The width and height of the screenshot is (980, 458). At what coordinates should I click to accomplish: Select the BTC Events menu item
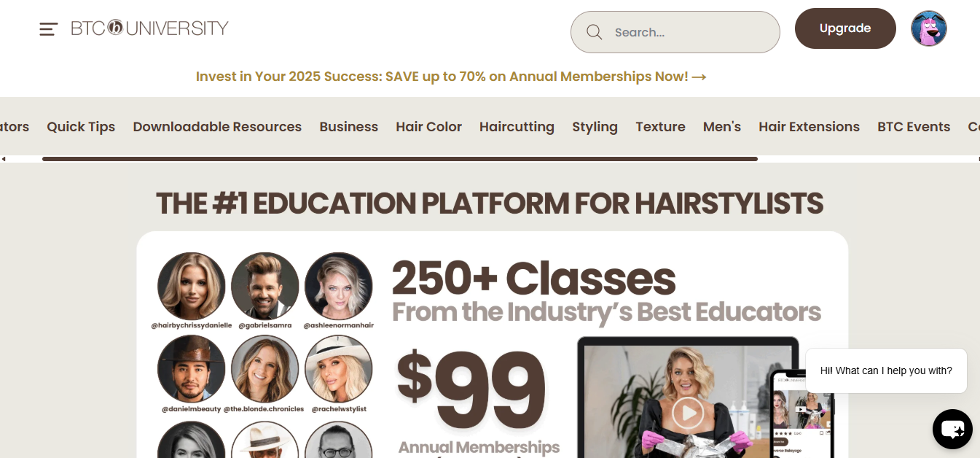pyautogui.click(x=914, y=127)
